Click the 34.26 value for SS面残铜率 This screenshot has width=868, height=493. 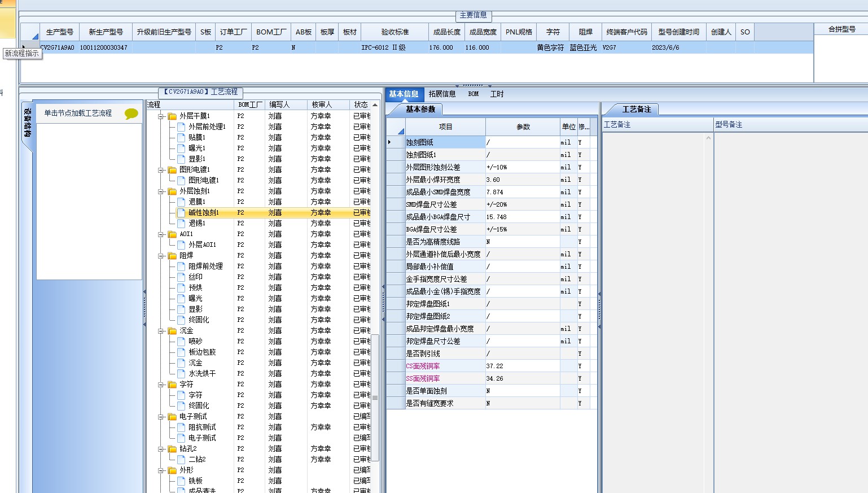[523, 378]
